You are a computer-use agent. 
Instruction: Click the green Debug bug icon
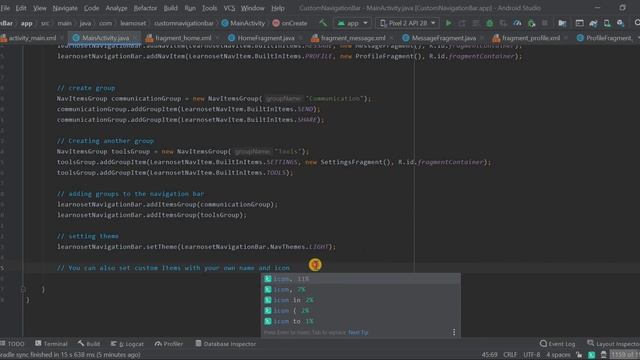[489, 23]
